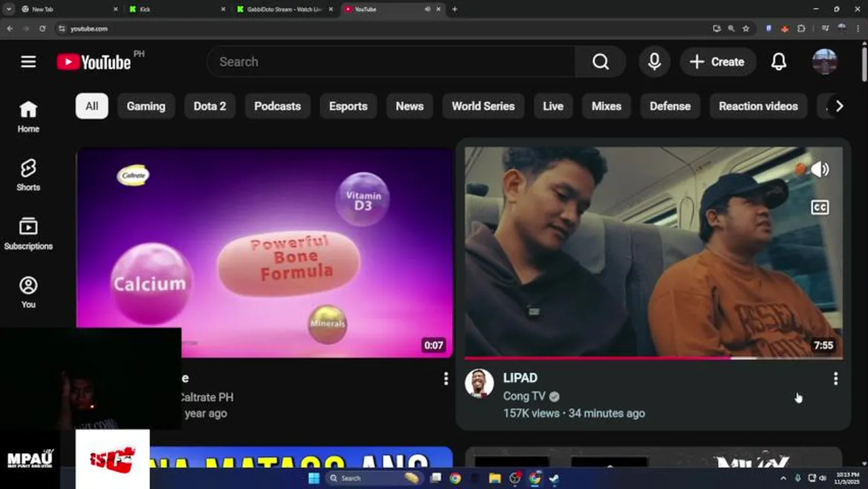Open the Caltrate PH advertiser link
Viewport: 868px width, 489px height.
pyautogui.click(x=206, y=397)
